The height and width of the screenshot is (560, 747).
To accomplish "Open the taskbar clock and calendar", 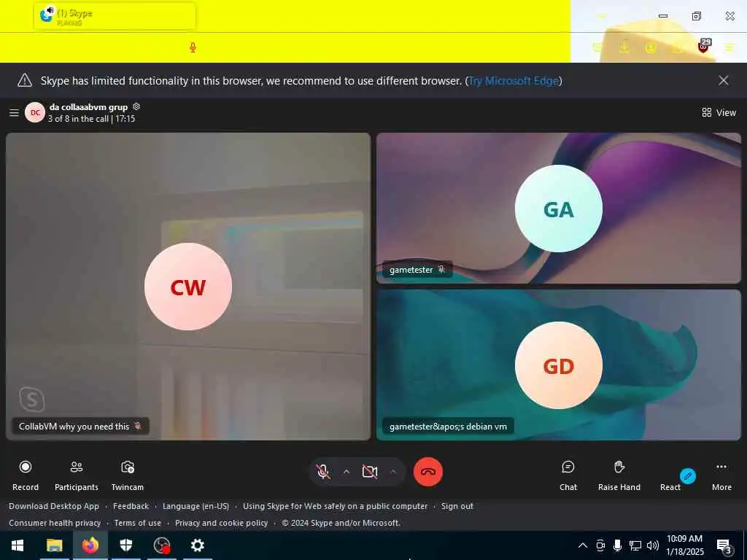I will tap(684, 545).
